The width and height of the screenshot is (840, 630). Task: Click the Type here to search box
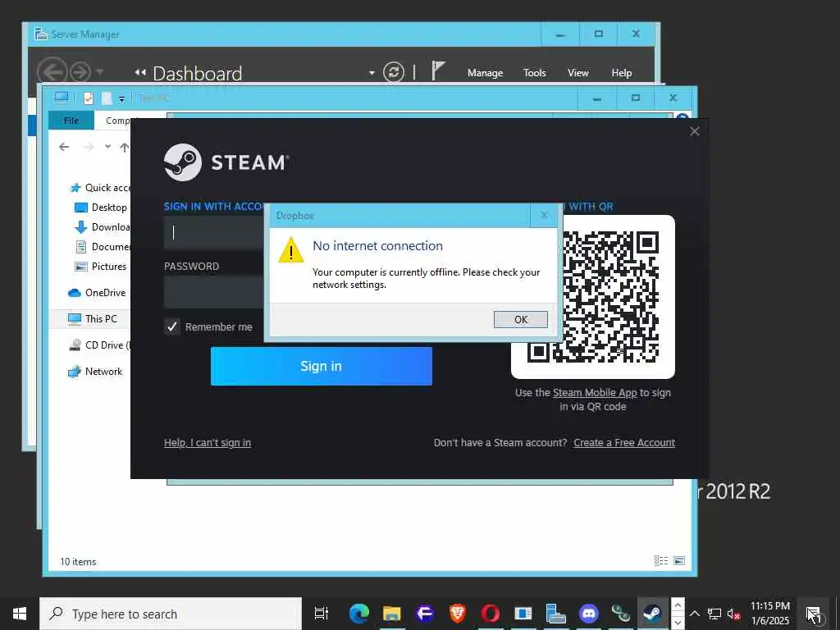pyautogui.click(x=171, y=614)
